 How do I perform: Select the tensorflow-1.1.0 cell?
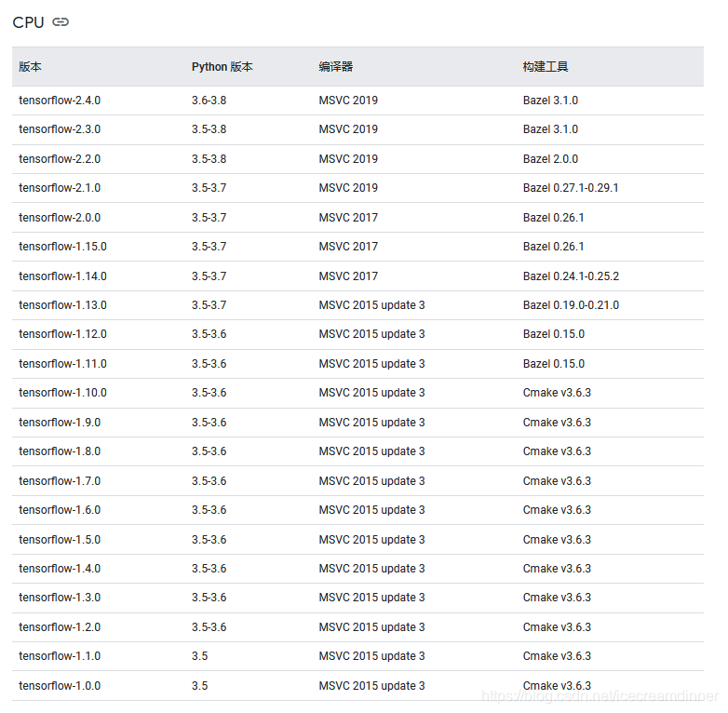point(60,655)
